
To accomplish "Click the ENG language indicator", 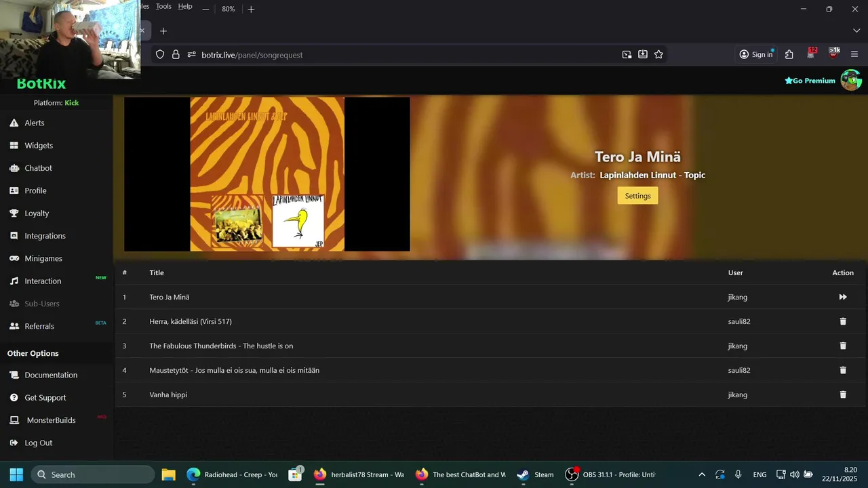I will [759, 474].
